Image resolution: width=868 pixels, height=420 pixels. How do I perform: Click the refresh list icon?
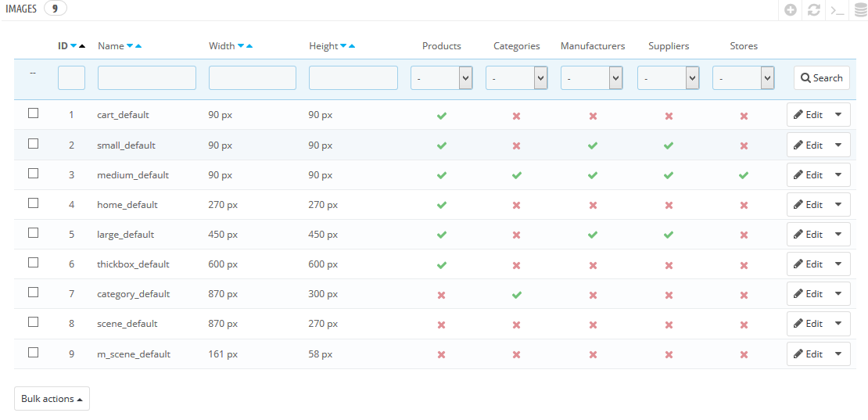click(x=814, y=10)
